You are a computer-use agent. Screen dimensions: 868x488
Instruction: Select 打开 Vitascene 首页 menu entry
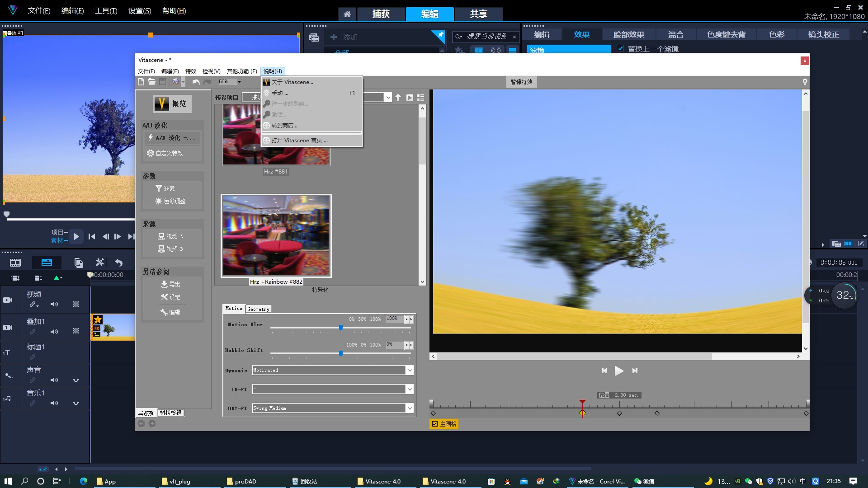click(311, 141)
